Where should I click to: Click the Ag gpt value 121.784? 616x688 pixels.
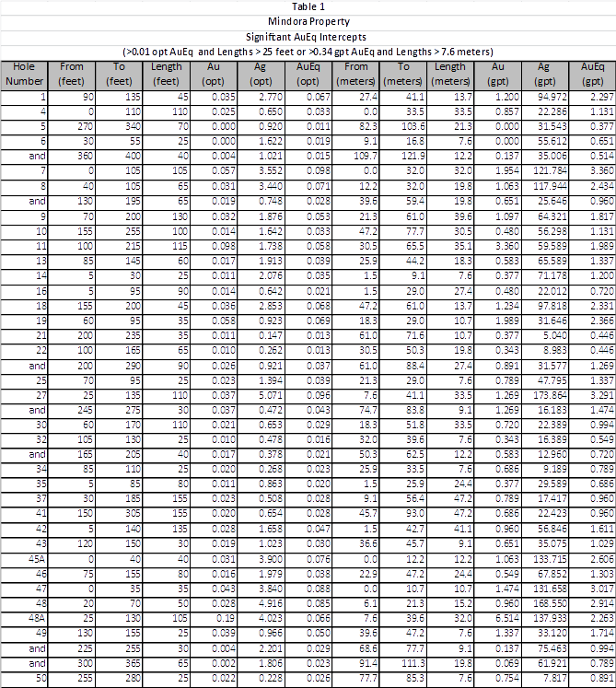click(551, 170)
